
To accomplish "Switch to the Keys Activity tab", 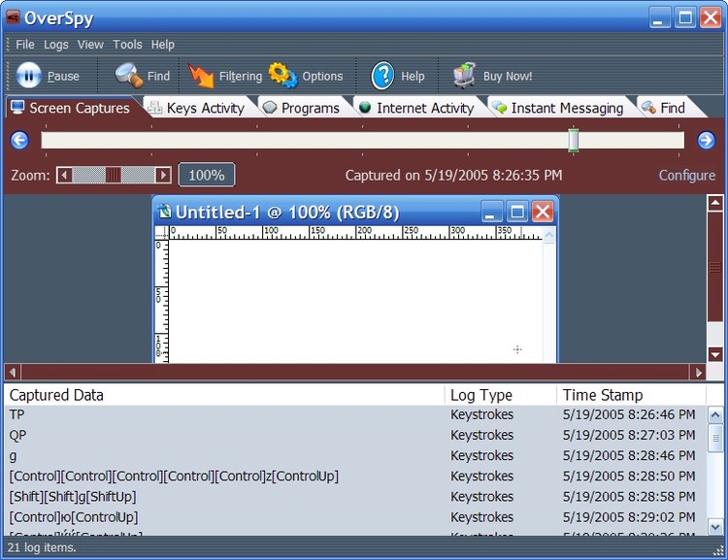I will click(197, 108).
